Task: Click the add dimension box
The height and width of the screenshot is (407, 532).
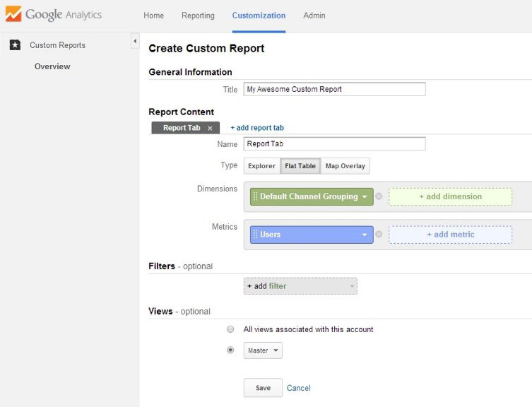Action: 450,196
